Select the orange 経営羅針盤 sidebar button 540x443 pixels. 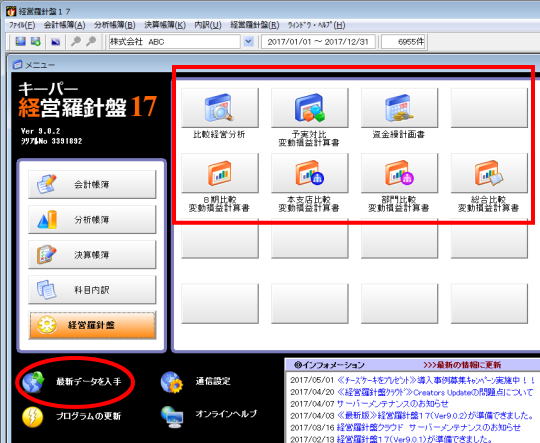[92, 325]
